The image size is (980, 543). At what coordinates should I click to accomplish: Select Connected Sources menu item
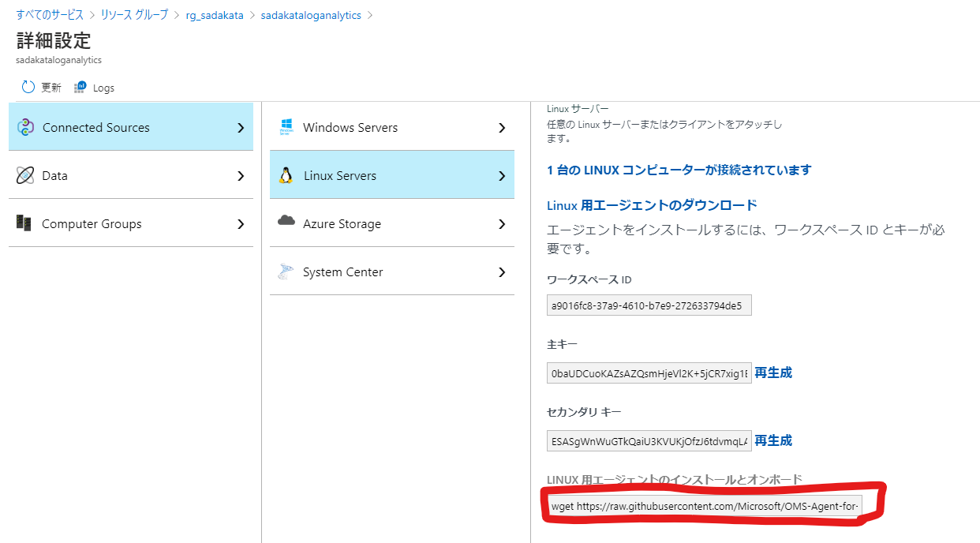pyautogui.click(x=131, y=127)
